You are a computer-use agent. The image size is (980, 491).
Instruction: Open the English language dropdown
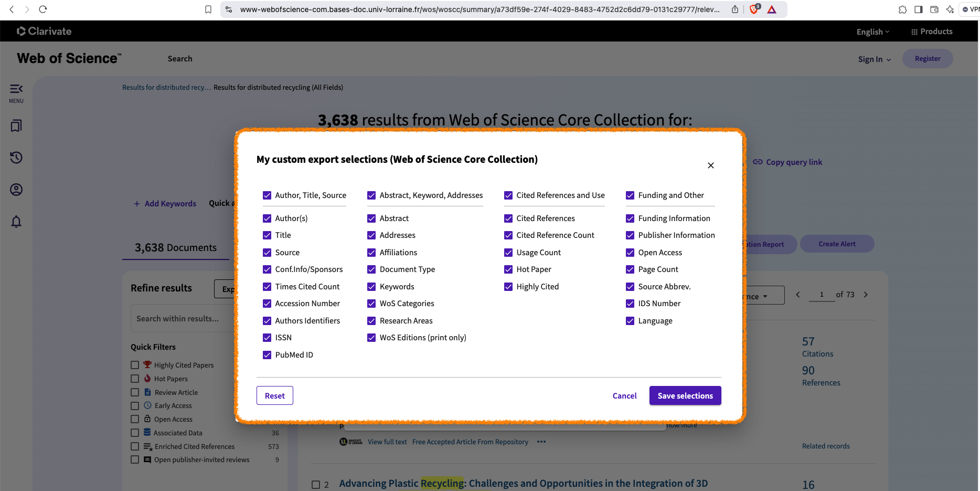(872, 32)
